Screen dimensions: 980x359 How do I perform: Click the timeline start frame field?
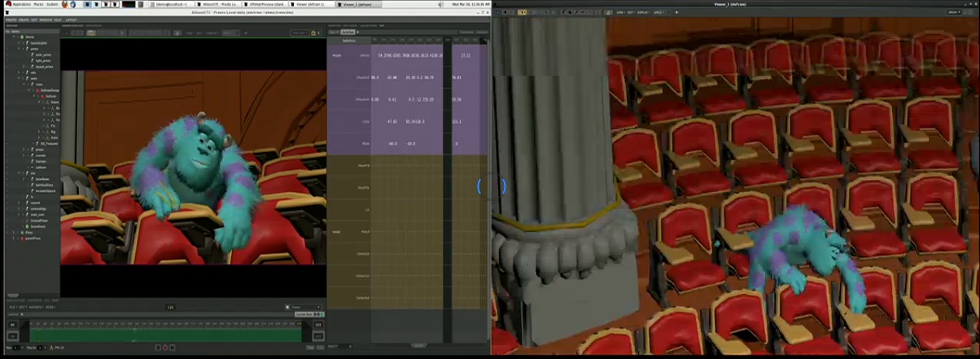click(x=12, y=325)
